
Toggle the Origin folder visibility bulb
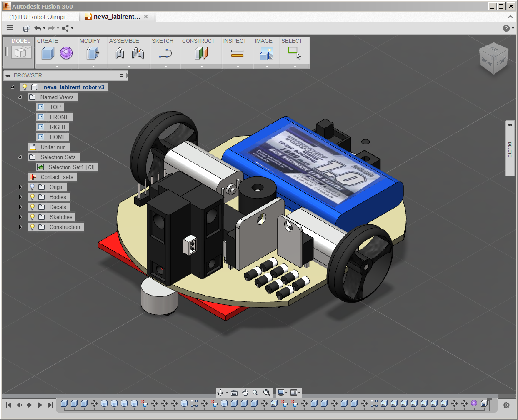coord(32,187)
